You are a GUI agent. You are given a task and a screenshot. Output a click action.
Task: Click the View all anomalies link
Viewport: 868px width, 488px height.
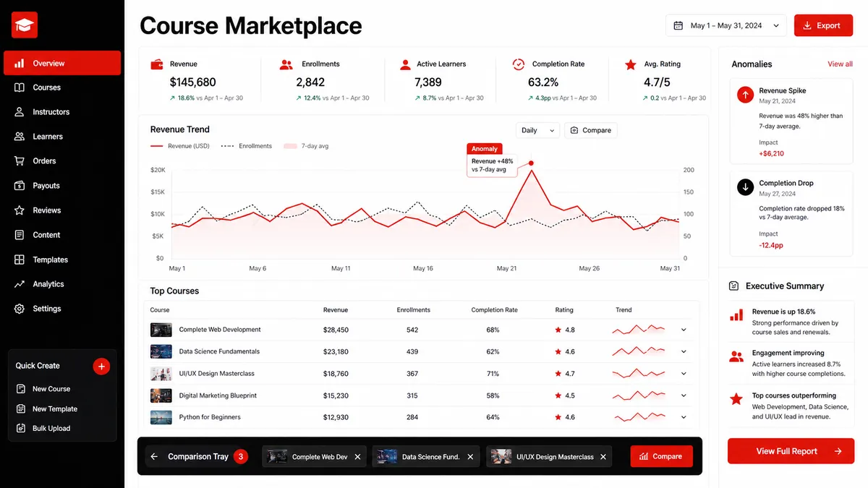pos(840,64)
